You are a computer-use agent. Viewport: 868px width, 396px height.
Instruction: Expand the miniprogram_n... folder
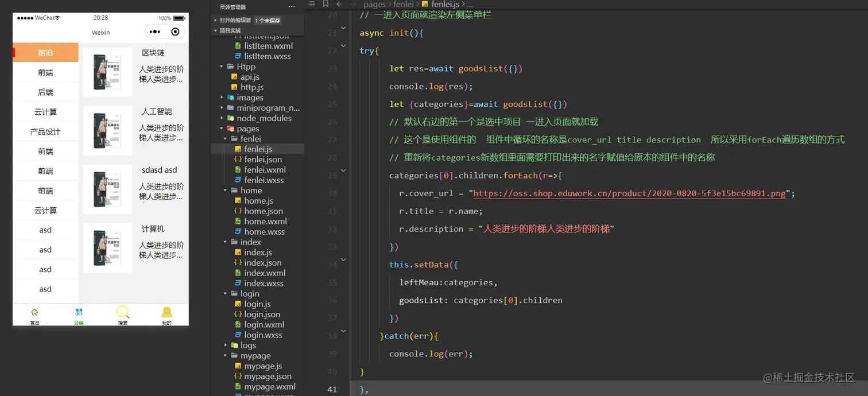click(x=222, y=108)
